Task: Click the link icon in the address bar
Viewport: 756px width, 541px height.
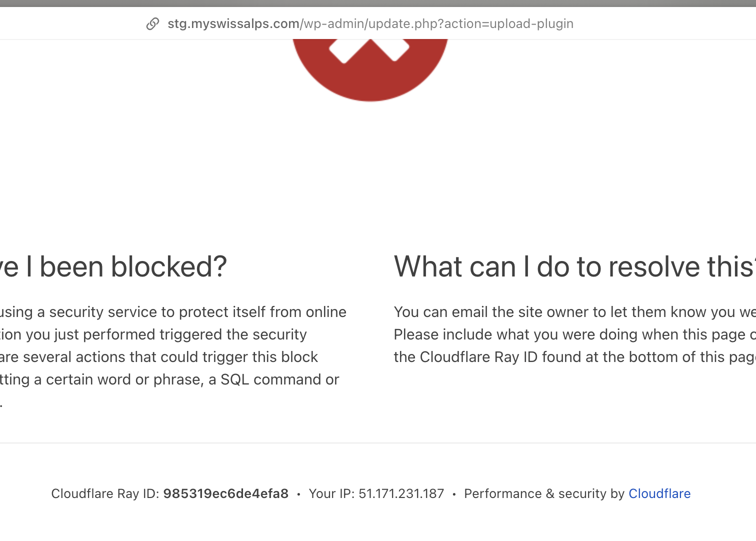Action: 152,23
